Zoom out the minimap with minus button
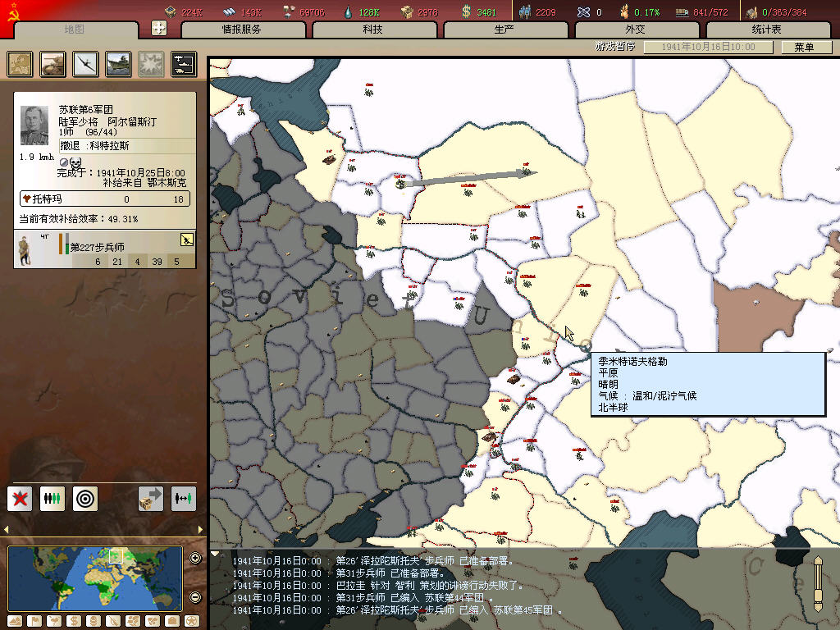This screenshot has height=630, width=840. [x=195, y=597]
